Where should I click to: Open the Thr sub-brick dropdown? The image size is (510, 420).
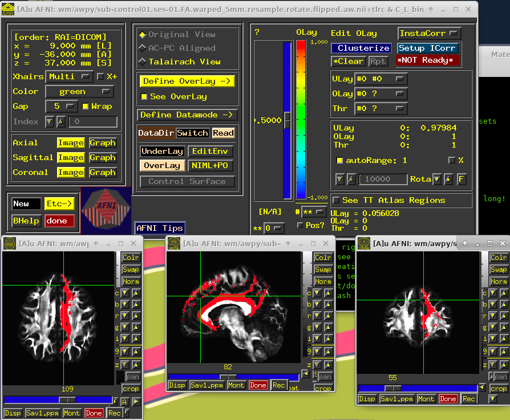point(381,108)
